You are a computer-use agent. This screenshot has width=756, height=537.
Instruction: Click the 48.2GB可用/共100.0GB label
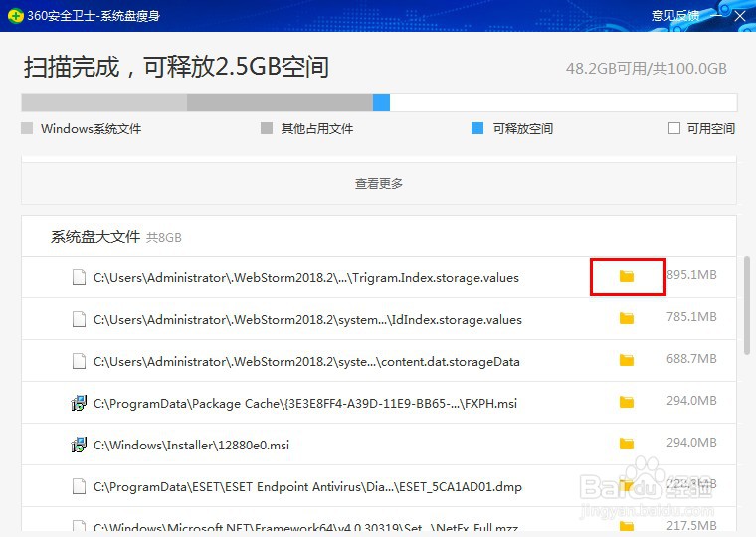pos(646,69)
